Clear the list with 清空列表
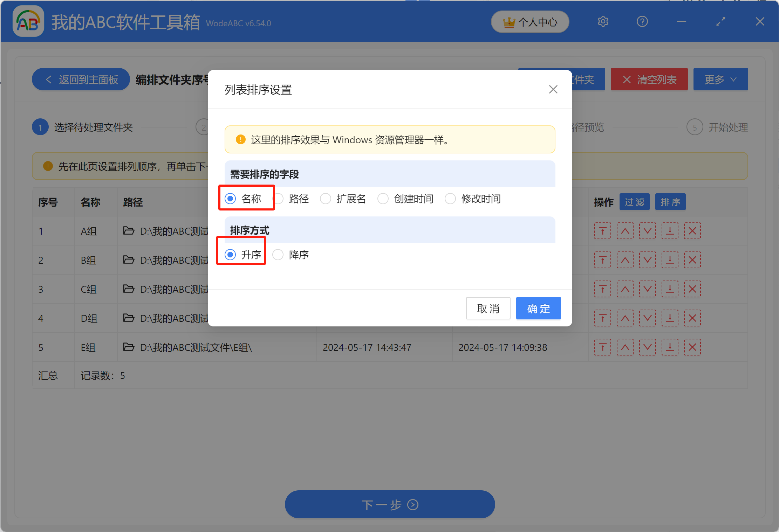 [649, 79]
